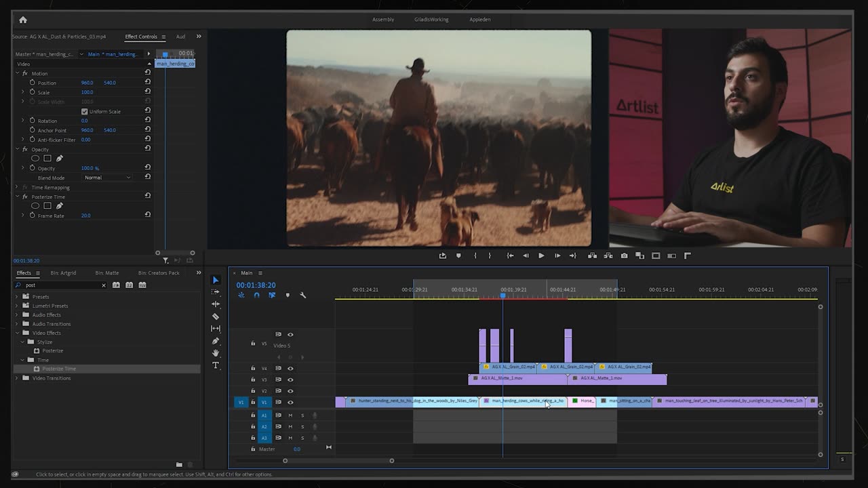This screenshot has height=488, width=868.
Task: Select free draw bezier pen under Posterize Time
Action: coord(60,206)
